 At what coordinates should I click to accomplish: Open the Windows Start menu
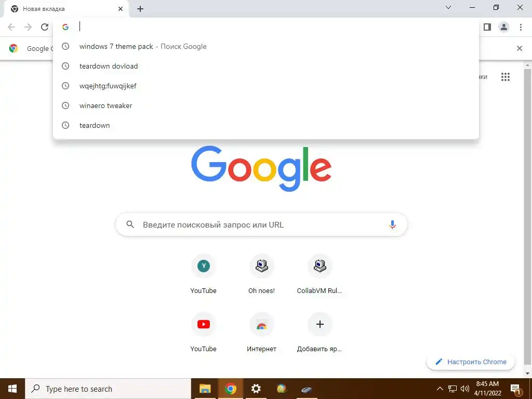[12, 389]
